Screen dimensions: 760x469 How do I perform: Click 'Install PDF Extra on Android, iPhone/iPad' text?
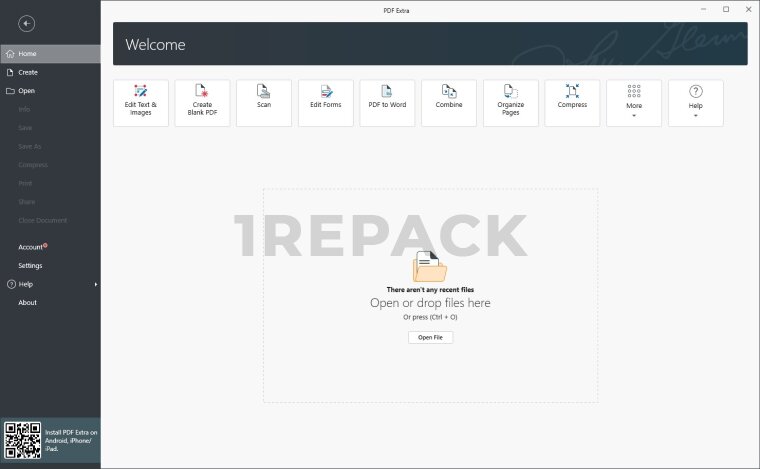point(71,440)
